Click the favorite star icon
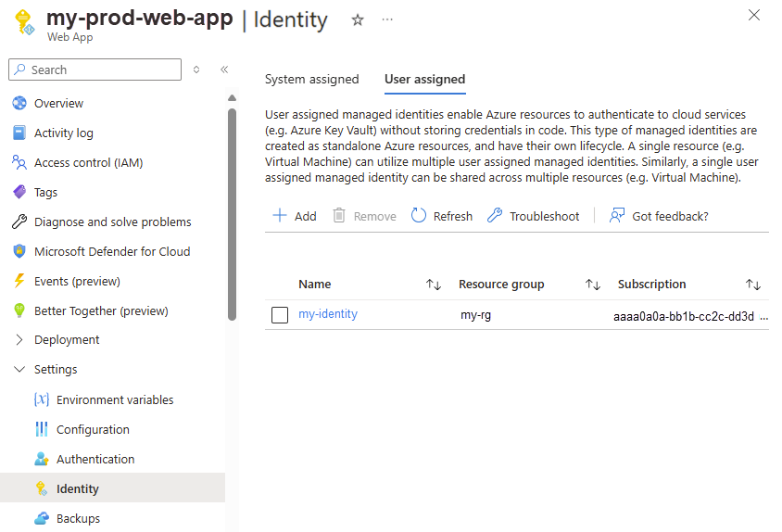This screenshot has width=782, height=532. coord(358,19)
